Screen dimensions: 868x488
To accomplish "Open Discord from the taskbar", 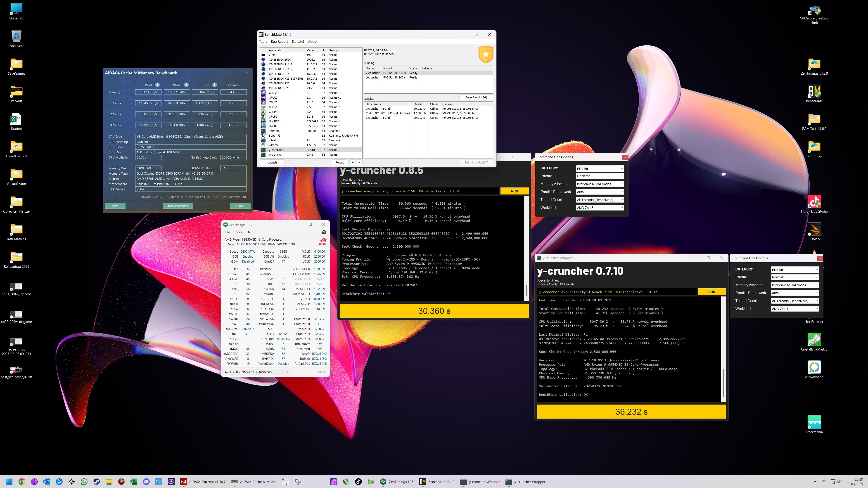I will 146,482.
